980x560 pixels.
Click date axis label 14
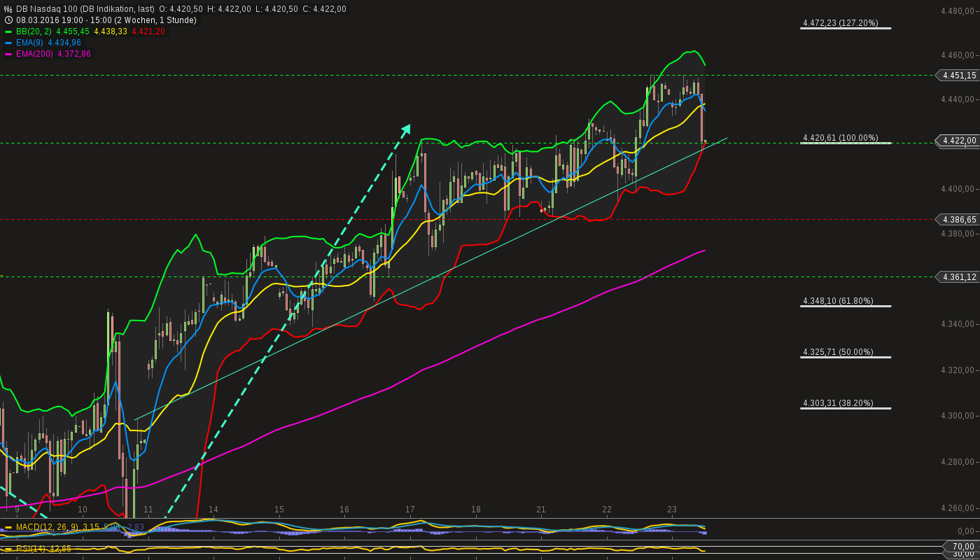point(213,510)
